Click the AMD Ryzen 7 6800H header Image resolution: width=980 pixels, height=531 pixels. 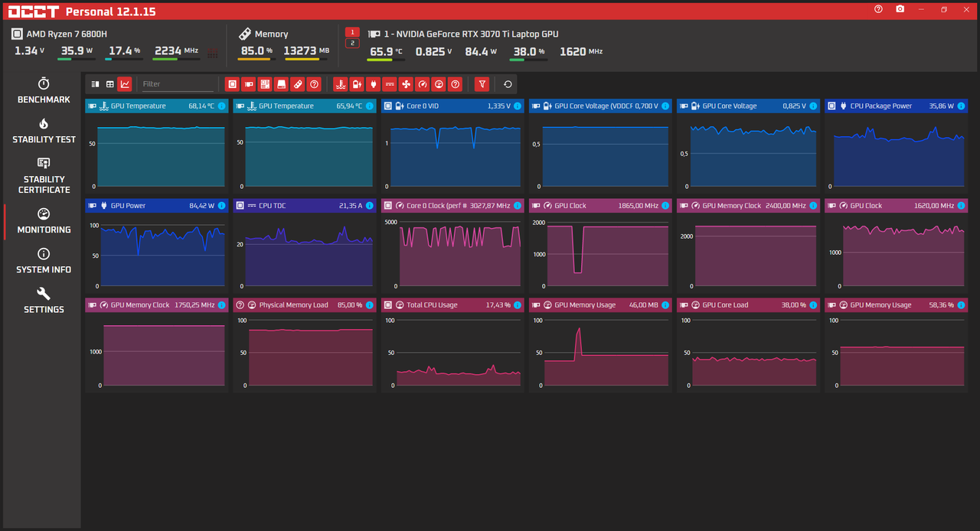pyautogui.click(x=67, y=34)
